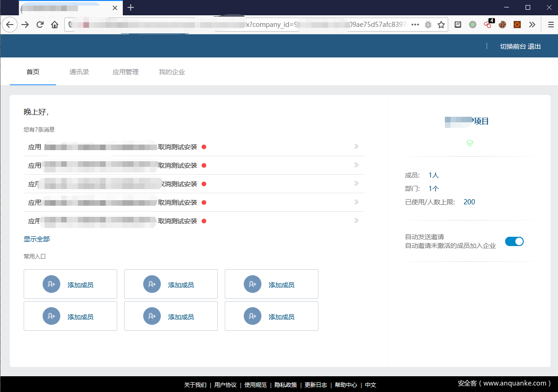Image resolution: width=558 pixels, height=392 pixels.
Task: Show more extensions via the overflow chevron
Action: (532, 25)
